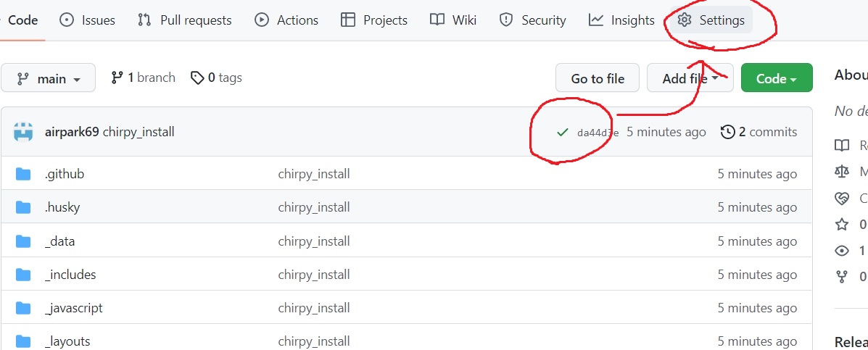Open the green Code dropdown
868x350 pixels.
(x=777, y=78)
